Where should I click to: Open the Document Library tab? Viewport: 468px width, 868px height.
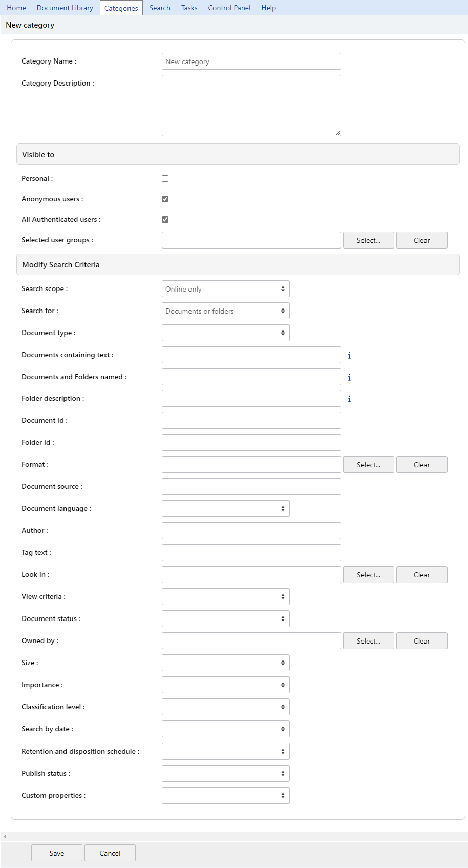tap(65, 8)
